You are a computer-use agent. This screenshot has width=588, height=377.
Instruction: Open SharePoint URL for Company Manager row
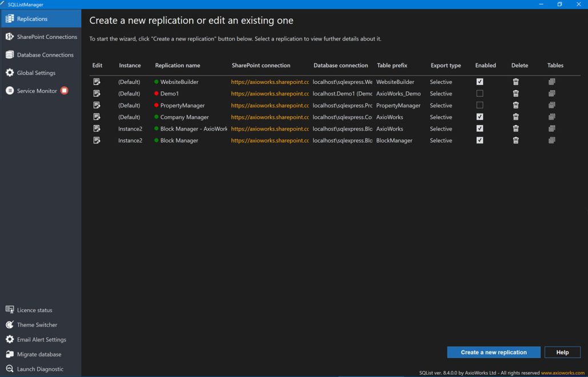click(x=269, y=117)
